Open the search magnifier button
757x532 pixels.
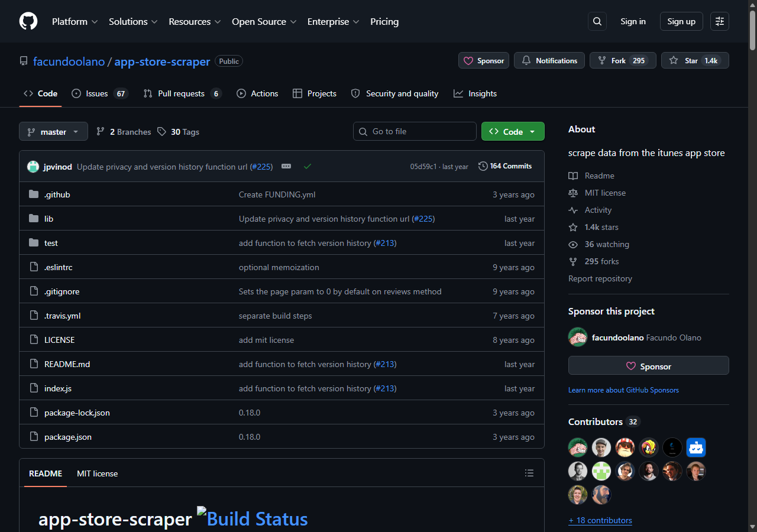pyautogui.click(x=597, y=21)
